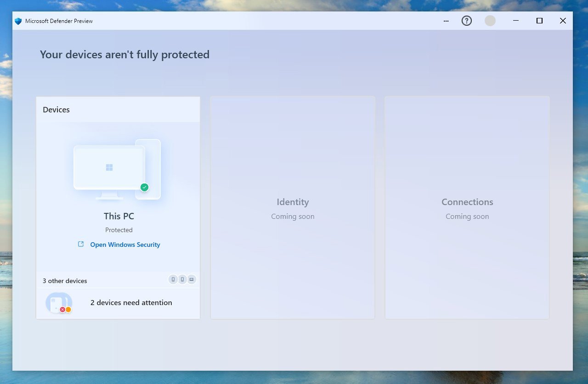Click the '3 other devices' label
588x384 pixels.
(x=65, y=281)
